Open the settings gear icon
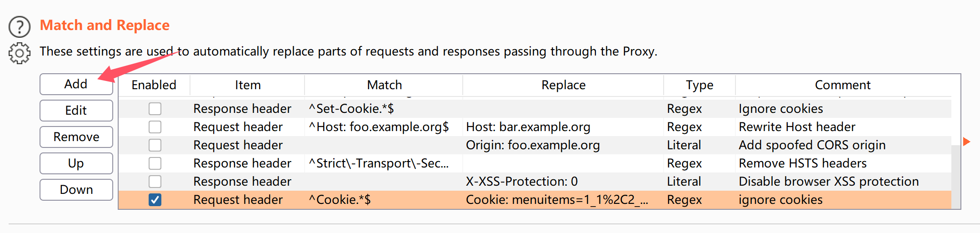This screenshot has width=980, height=233. (x=20, y=53)
